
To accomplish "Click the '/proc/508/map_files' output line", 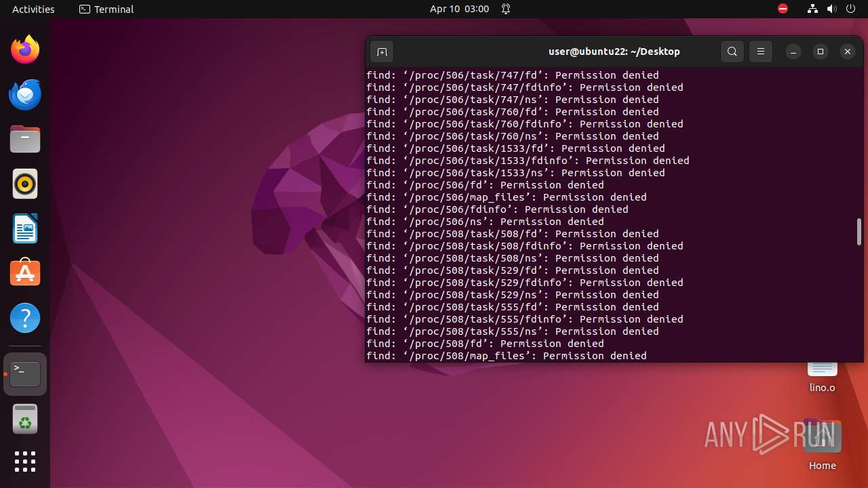I will tap(507, 356).
